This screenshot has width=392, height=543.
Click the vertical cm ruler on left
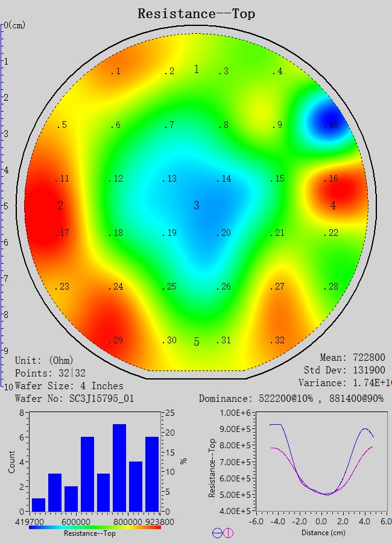click(x=3, y=205)
